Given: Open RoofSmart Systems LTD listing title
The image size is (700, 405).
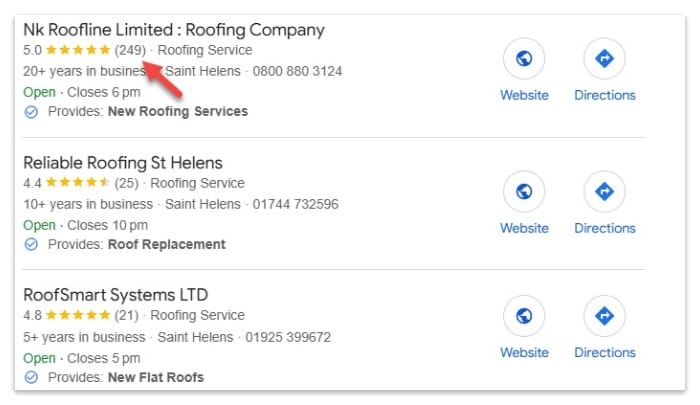Looking at the screenshot, I should pyautogui.click(x=115, y=295).
